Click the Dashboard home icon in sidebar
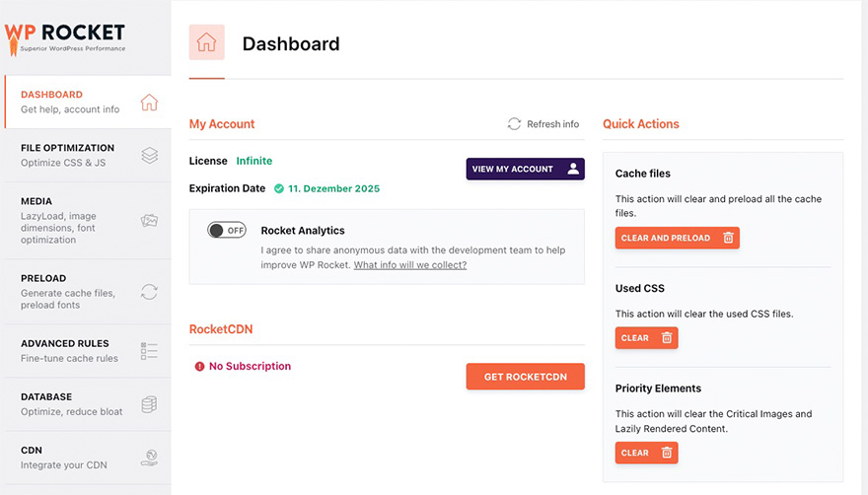868x495 pixels. [x=149, y=102]
